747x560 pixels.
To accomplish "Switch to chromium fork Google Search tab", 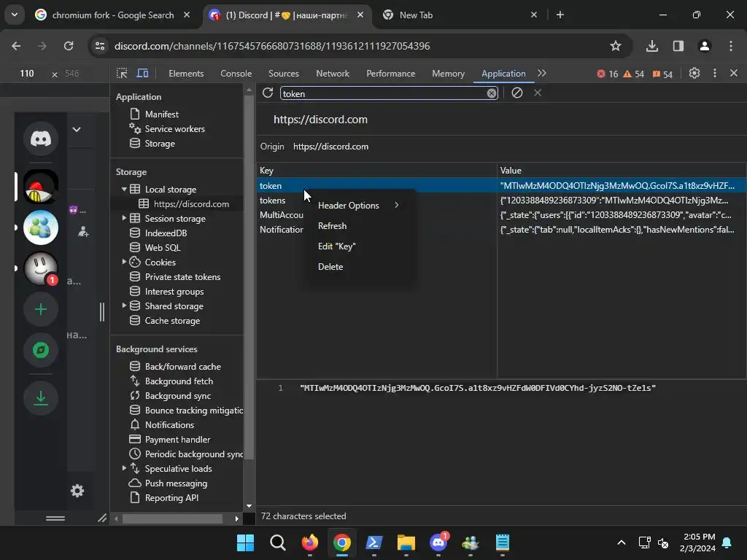I will [x=112, y=15].
